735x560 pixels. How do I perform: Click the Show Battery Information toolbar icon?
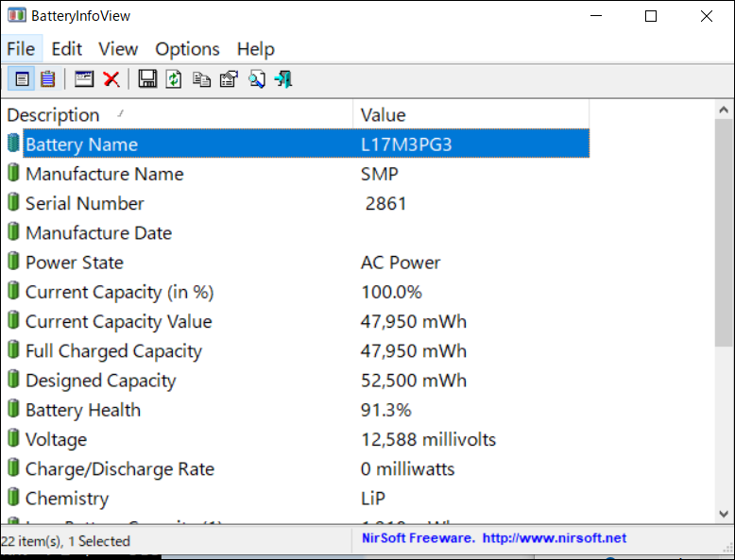22,78
